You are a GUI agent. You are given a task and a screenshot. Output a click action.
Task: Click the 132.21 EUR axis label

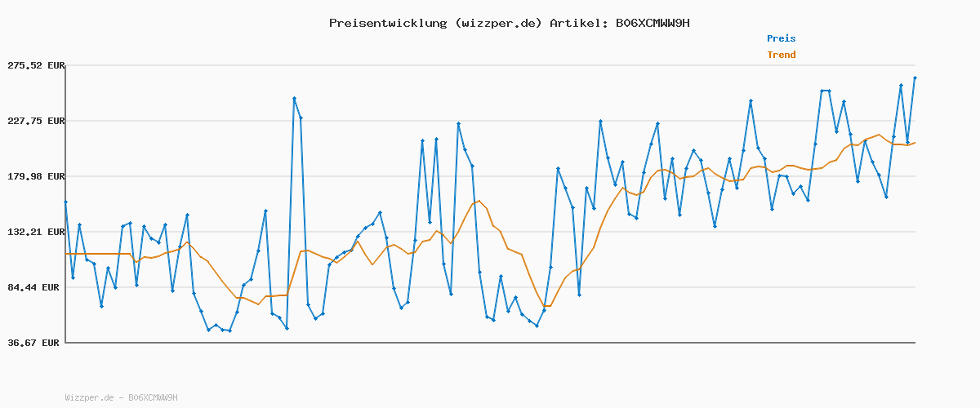point(35,232)
